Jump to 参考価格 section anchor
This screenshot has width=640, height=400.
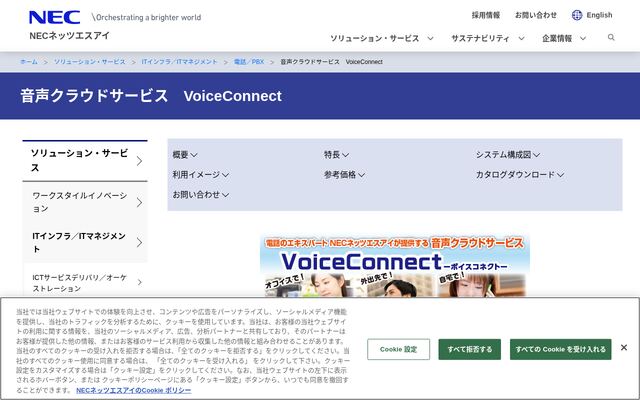tap(344, 175)
